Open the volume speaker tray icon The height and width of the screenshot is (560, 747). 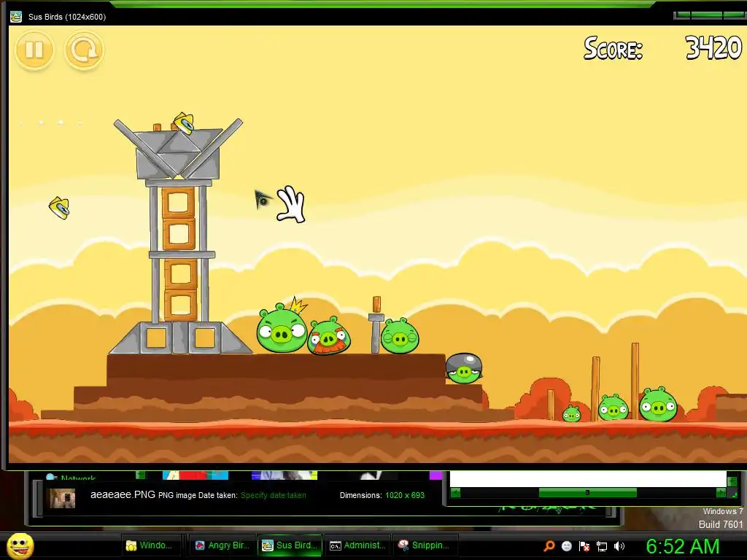[x=619, y=546]
